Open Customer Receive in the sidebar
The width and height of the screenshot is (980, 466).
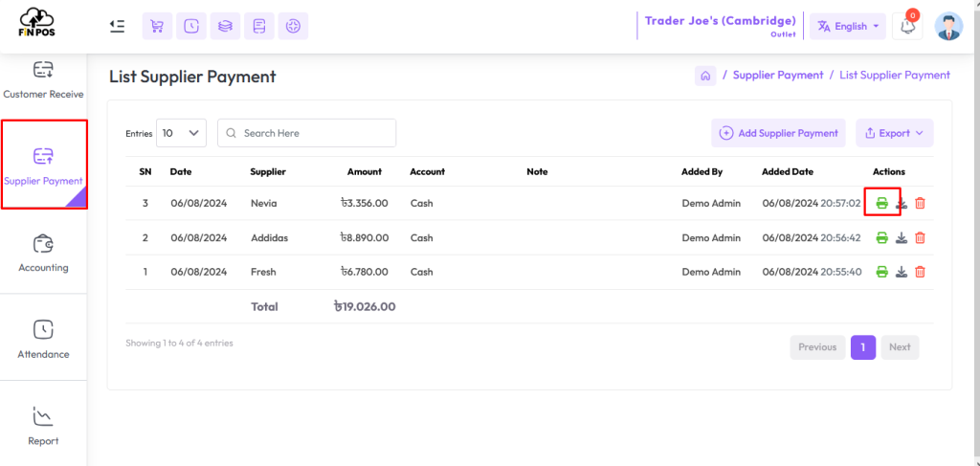[43, 80]
